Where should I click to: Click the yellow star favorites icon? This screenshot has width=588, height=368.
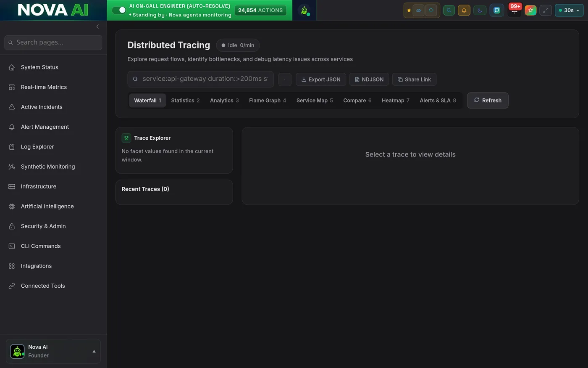tap(409, 11)
